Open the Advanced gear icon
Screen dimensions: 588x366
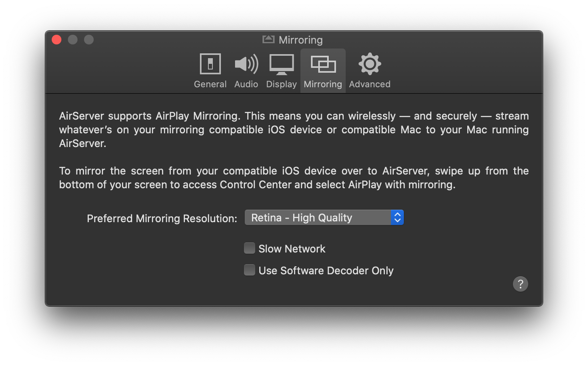(370, 64)
